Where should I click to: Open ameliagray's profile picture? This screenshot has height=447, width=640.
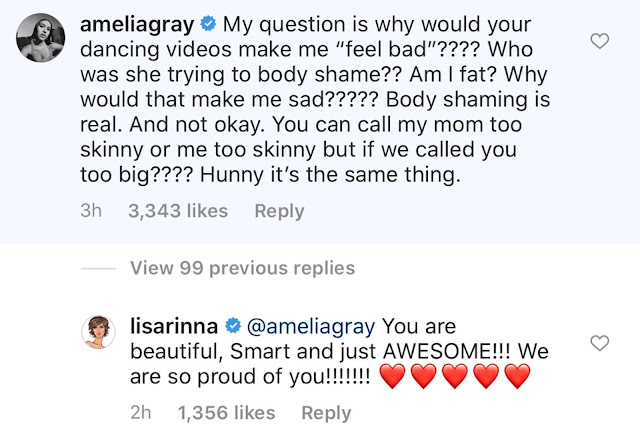[x=40, y=38]
